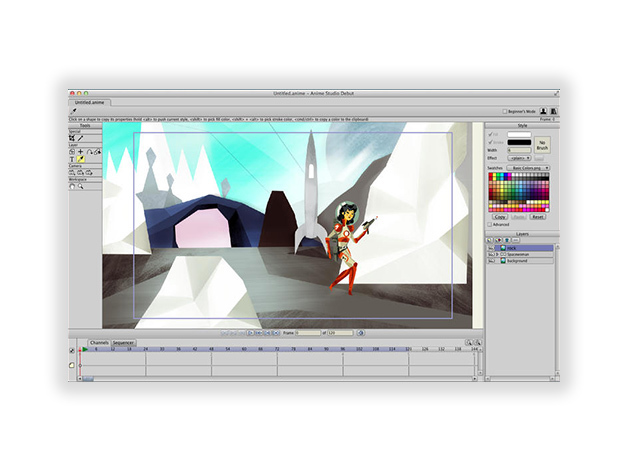Click the white Fill color swatch
This screenshot has width=630, height=473.
(x=519, y=134)
